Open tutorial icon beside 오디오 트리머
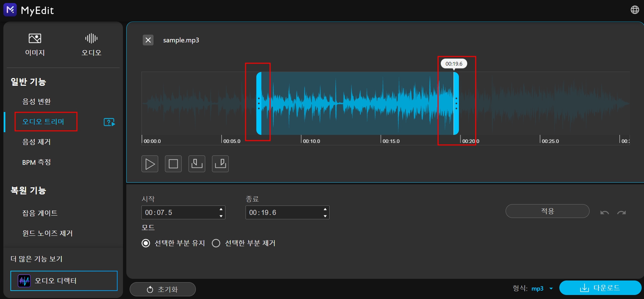Screen dimensions: 644x299 click(x=109, y=122)
